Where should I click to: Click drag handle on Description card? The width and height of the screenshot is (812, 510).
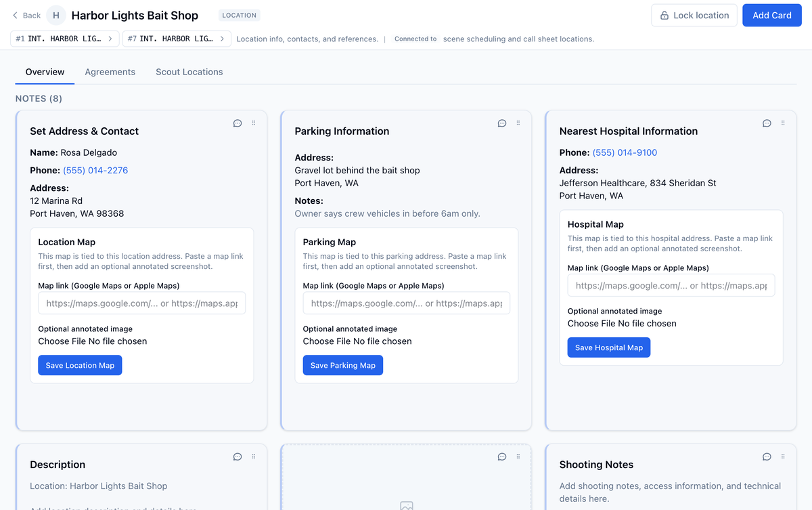point(254,456)
